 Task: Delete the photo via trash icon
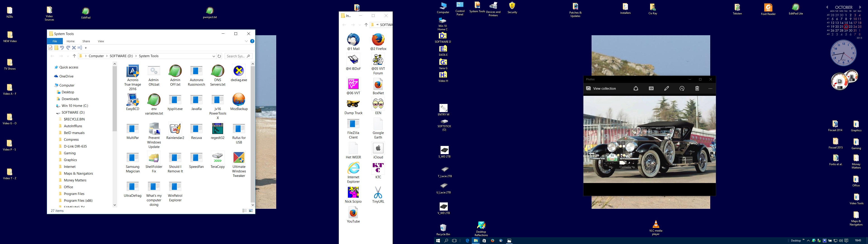pos(697,88)
